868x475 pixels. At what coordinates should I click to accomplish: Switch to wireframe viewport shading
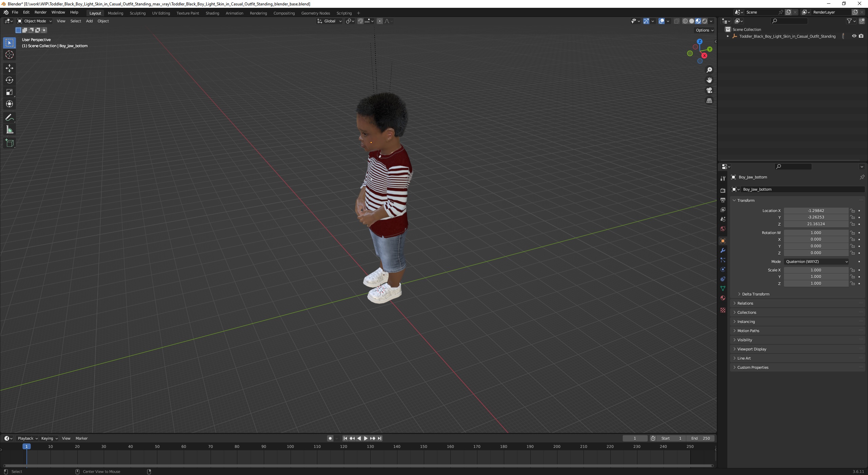[685, 21]
